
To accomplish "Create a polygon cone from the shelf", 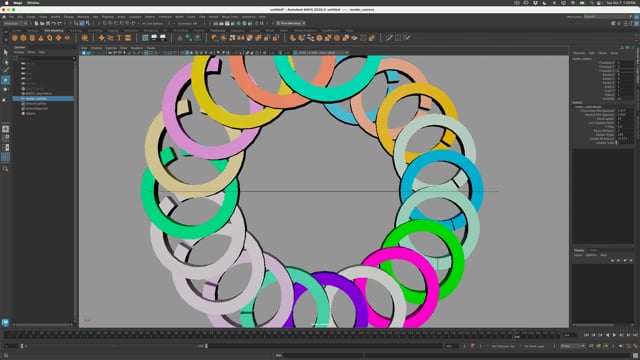I will click(x=41, y=38).
